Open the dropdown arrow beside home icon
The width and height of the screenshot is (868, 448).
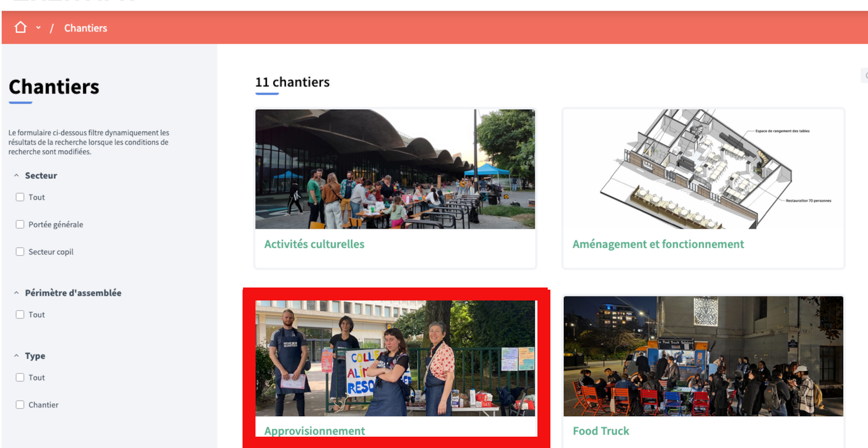[x=38, y=28]
